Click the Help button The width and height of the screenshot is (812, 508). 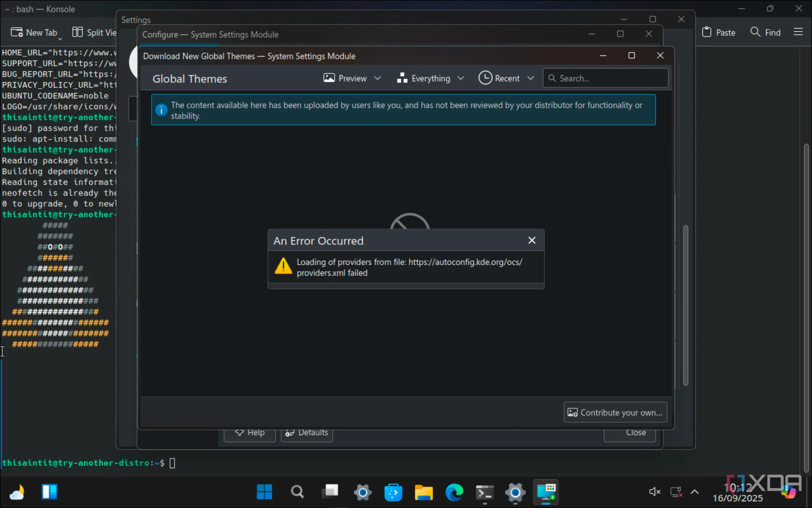coord(250,433)
